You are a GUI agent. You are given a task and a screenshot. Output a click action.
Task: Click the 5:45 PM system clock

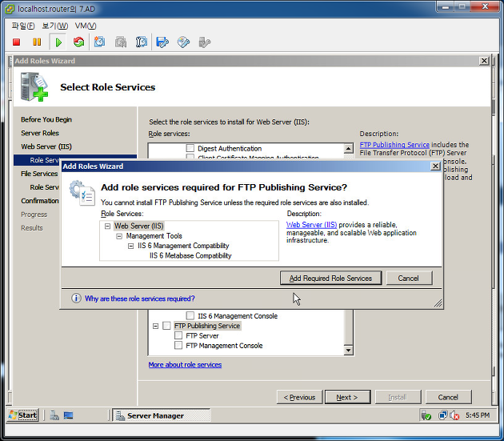[478, 415]
